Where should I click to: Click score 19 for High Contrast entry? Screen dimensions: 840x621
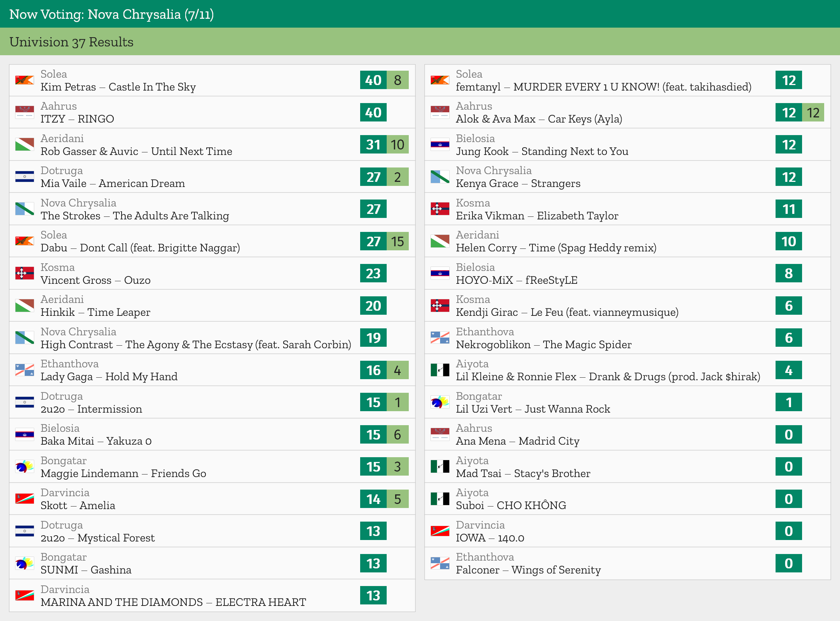373,338
